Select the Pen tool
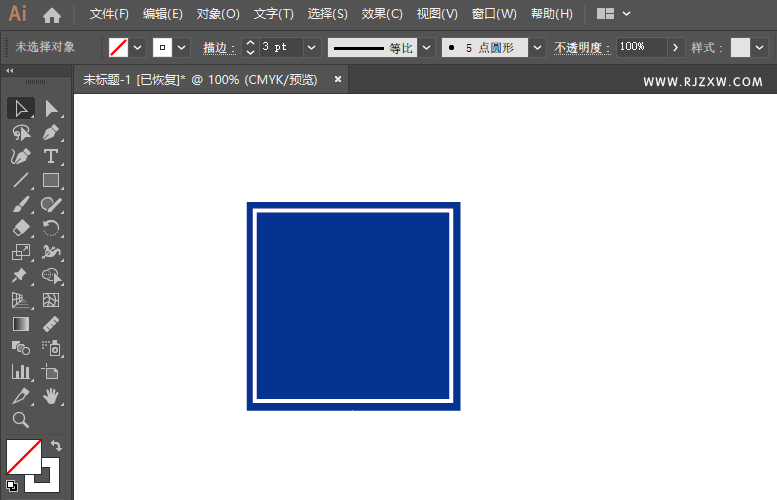The image size is (777, 500). tap(51, 133)
